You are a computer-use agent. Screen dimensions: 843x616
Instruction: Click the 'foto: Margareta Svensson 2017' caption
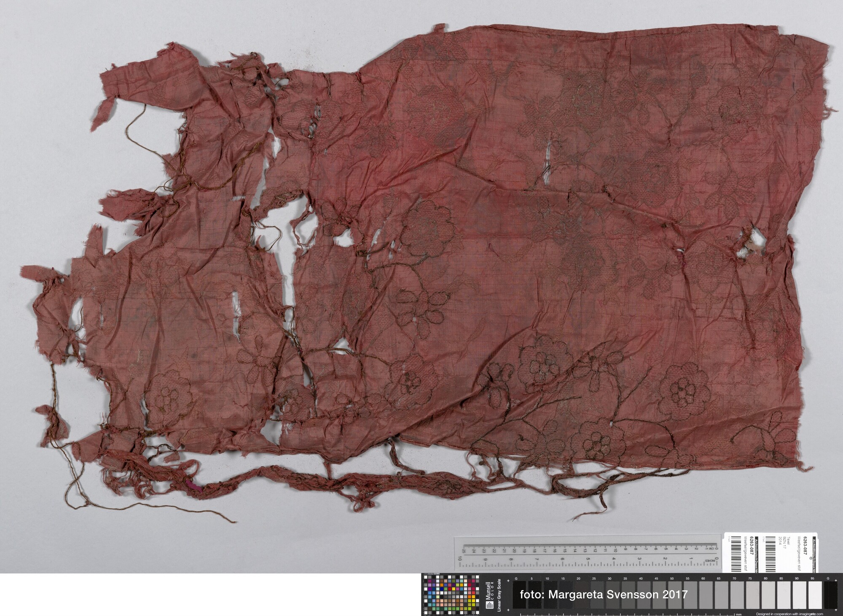click(x=603, y=595)
